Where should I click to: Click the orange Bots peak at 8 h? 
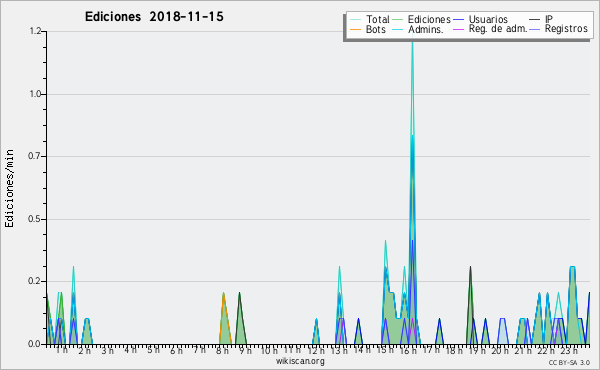click(223, 295)
